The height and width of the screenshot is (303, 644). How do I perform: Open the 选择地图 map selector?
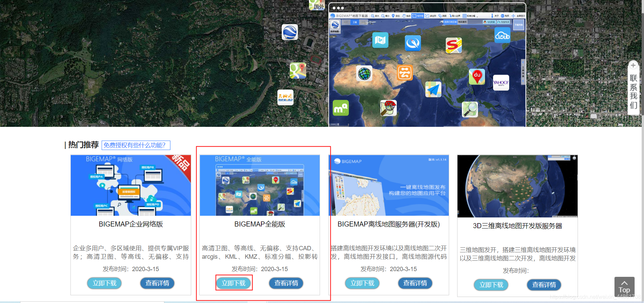[335, 27]
